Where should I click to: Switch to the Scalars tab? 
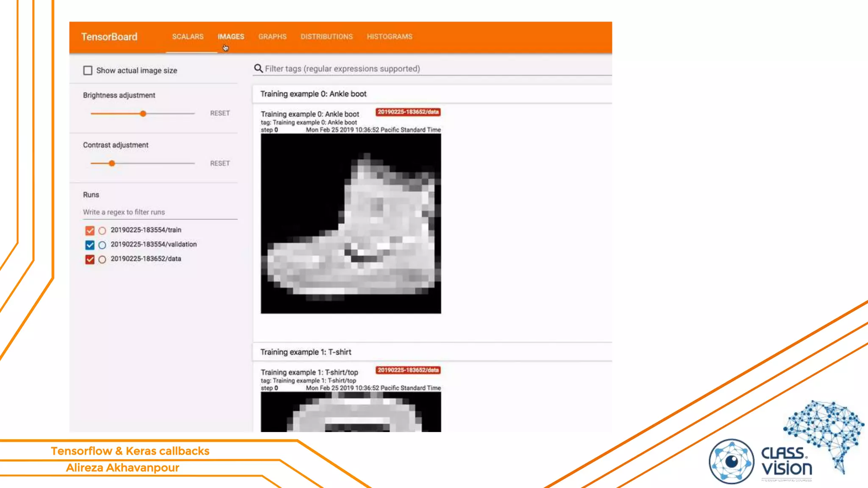click(x=188, y=36)
